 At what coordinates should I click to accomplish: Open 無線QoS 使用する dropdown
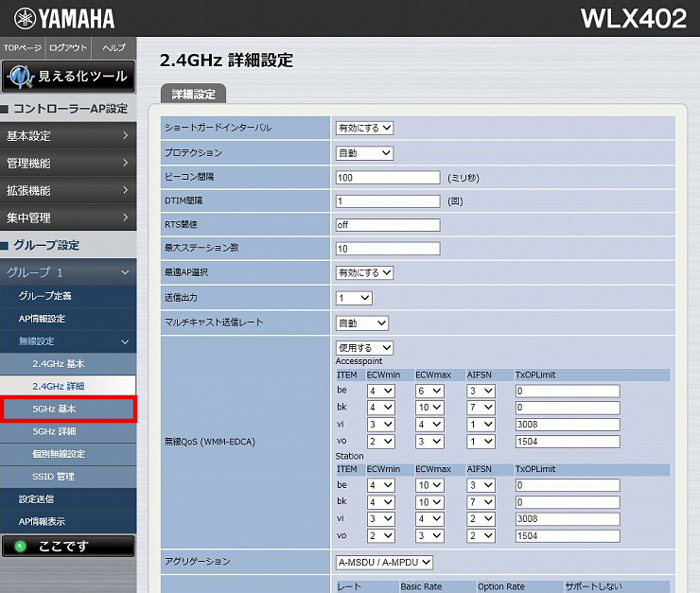(364, 348)
